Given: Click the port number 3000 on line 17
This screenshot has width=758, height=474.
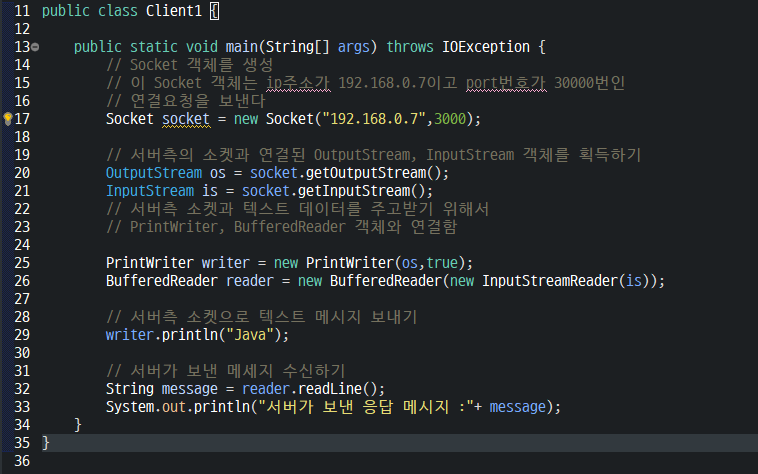Looking at the screenshot, I should click(x=450, y=119).
